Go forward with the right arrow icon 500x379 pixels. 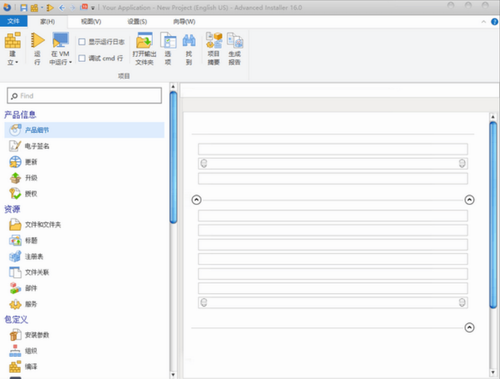[73, 7]
